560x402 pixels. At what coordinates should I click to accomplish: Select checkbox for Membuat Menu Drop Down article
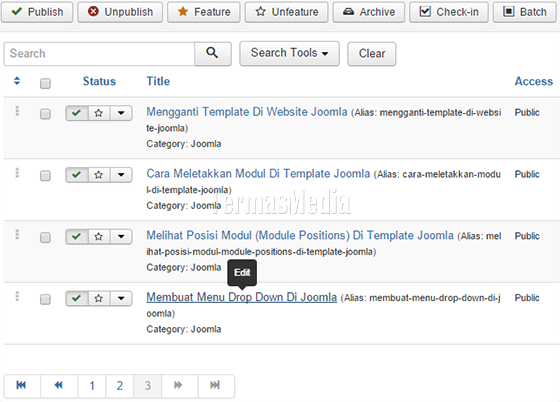point(45,299)
